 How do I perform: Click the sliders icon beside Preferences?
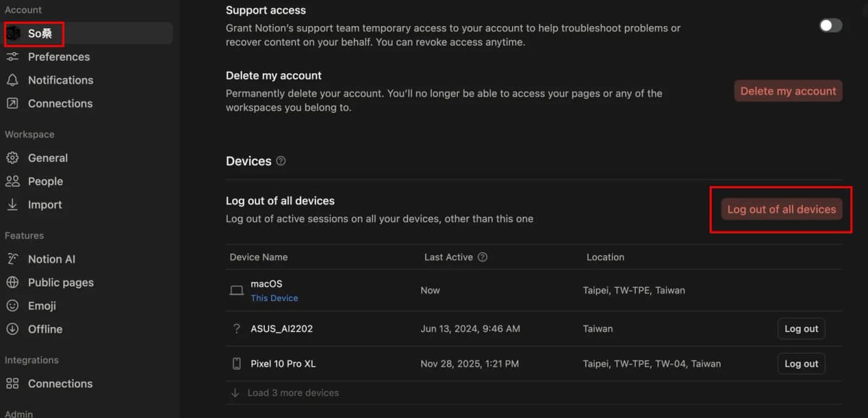point(12,56)
